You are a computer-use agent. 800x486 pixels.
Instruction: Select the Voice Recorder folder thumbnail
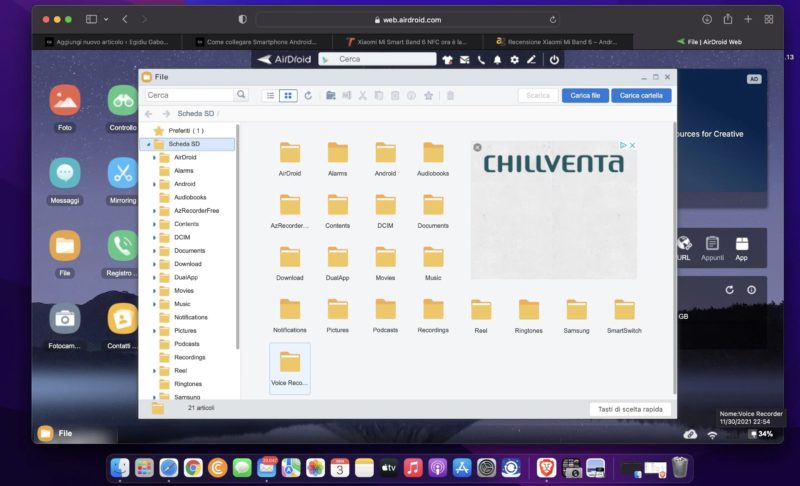[x=290, y=367]
